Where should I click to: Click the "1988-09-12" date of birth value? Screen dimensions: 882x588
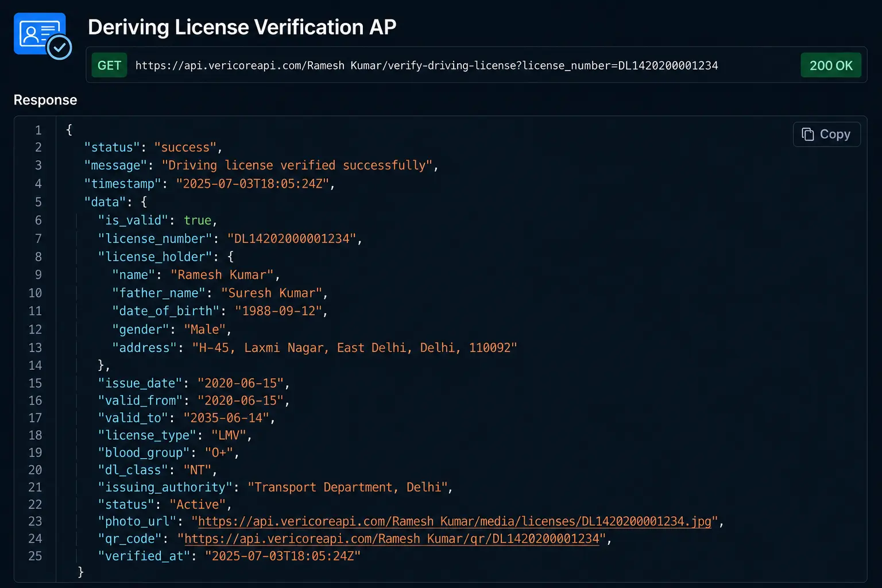pyautogui.click(x=278, y=311)
